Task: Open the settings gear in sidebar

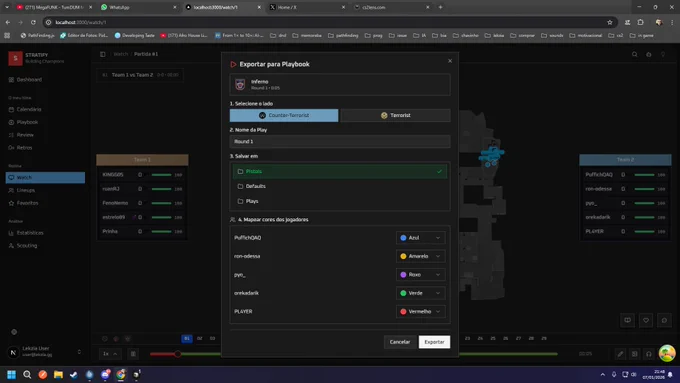Action: point(14,332)
